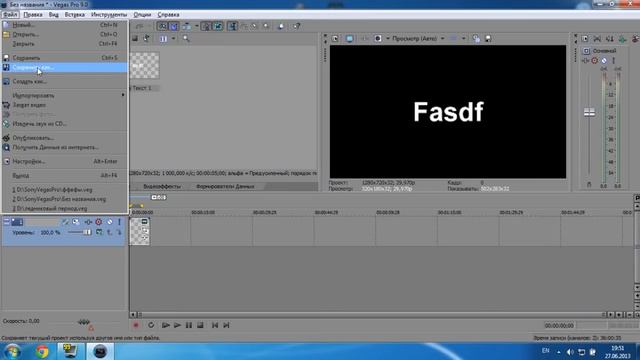Choose Извлечь звук из CD entry
The width and height of the screenshot is (640, 360).
[x=65, y=124]
